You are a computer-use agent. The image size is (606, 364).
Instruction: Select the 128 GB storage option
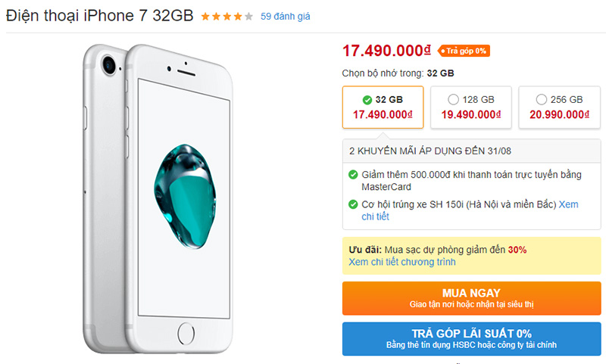click(471, 107)
